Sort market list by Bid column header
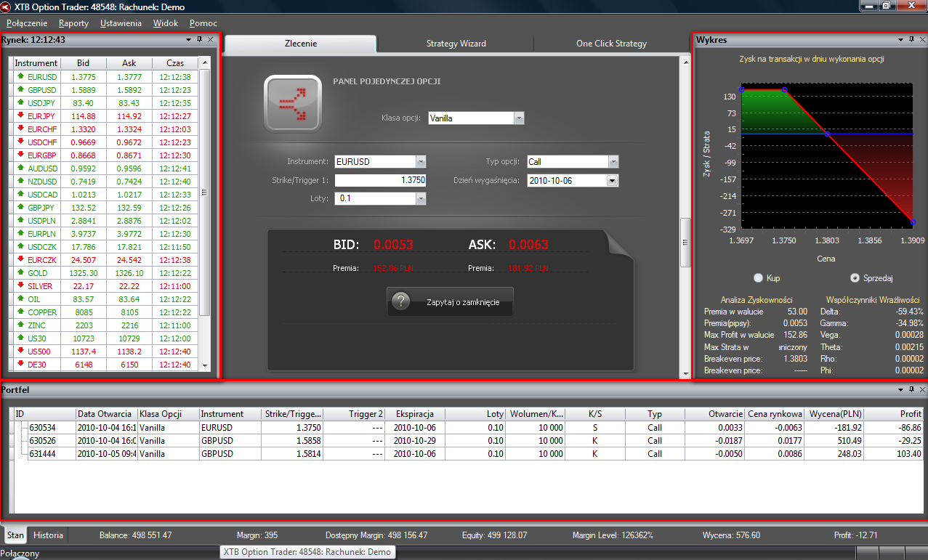This screenshot has width=928, height=560. coord(83,63)
